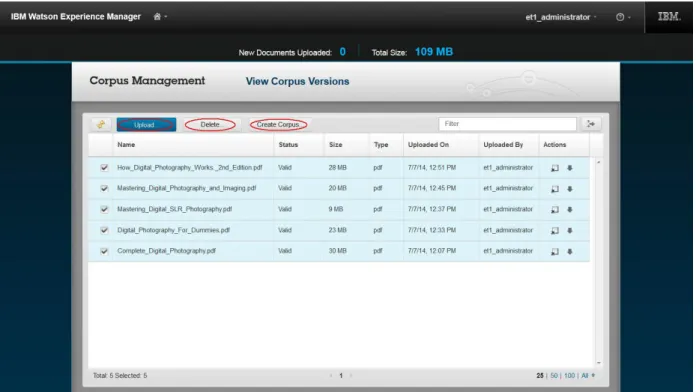Download Mastering_Digital_Photography_and_Imaging.pdf
The image size is (696, 392).
coord(569,189)
